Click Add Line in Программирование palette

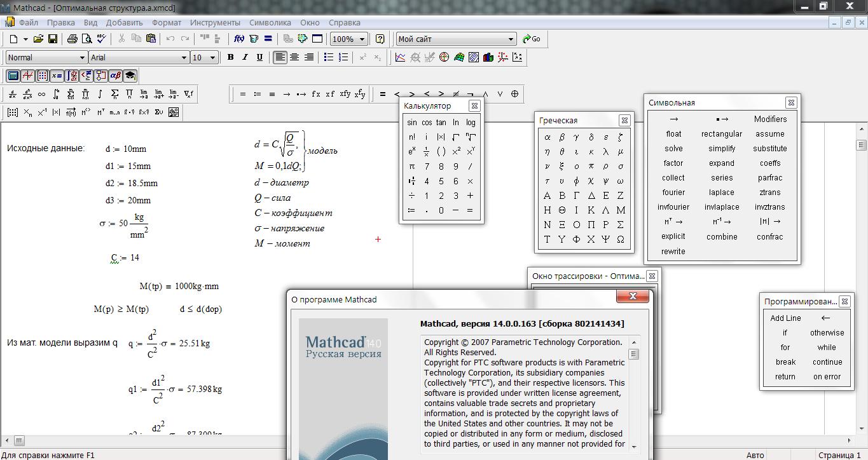785,318
